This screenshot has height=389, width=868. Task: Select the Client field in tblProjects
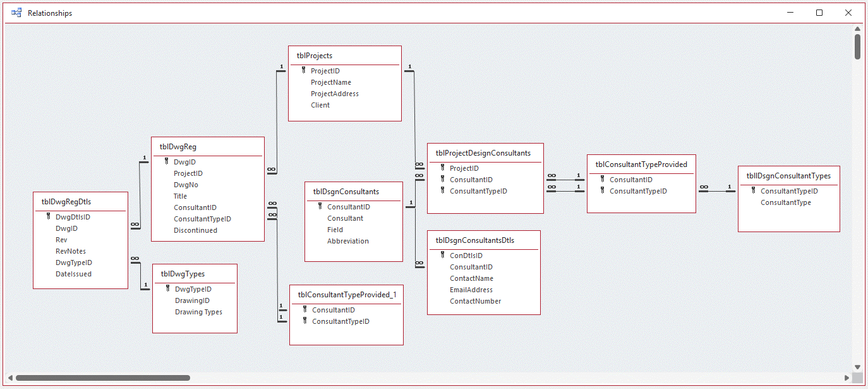click(320, 104)
